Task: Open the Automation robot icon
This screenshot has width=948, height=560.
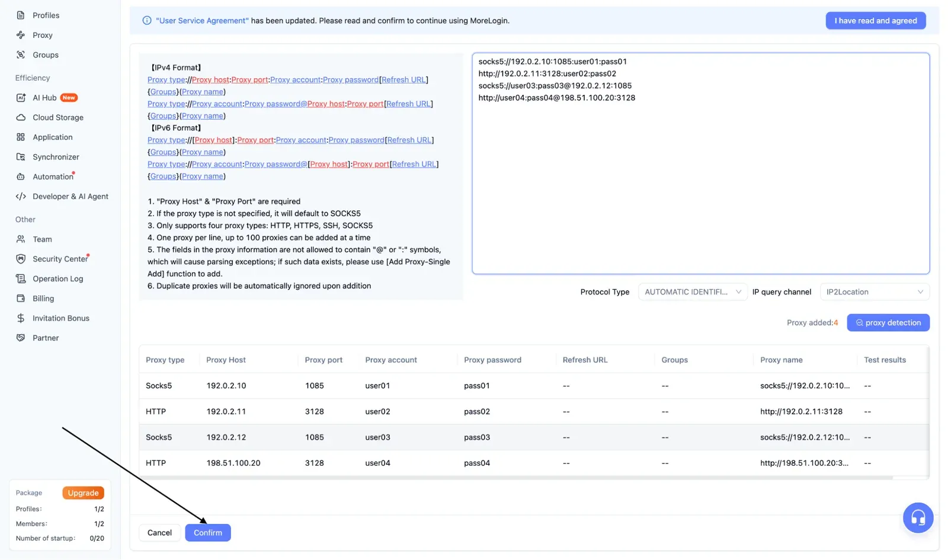Action: (21, 177)
